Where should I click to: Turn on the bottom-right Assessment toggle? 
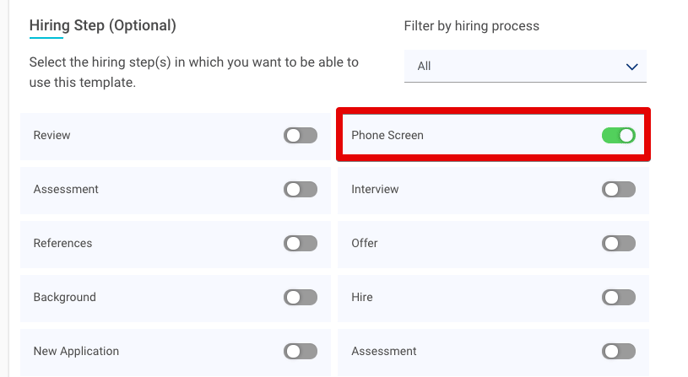618,352
